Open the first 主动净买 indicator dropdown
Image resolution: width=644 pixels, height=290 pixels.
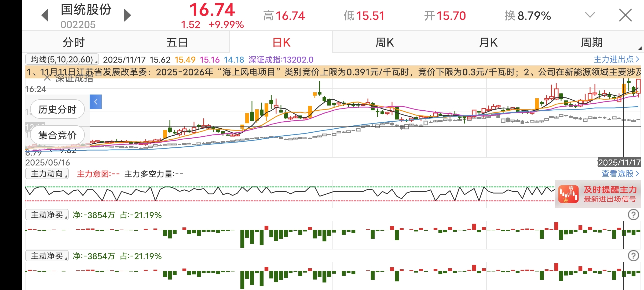[47, 215]
